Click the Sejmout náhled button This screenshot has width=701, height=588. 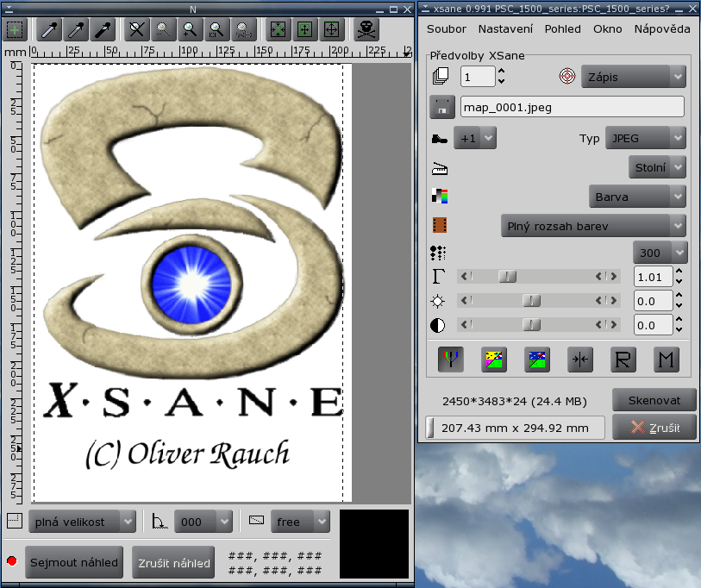[x=74, y=562]
